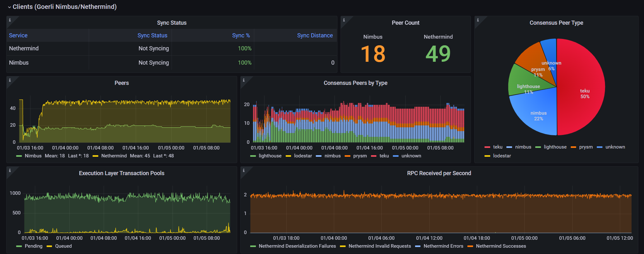The image size is (644, 254).
Task: Open the Peer Count panel title menu
Action: click(x=406, y=23)
